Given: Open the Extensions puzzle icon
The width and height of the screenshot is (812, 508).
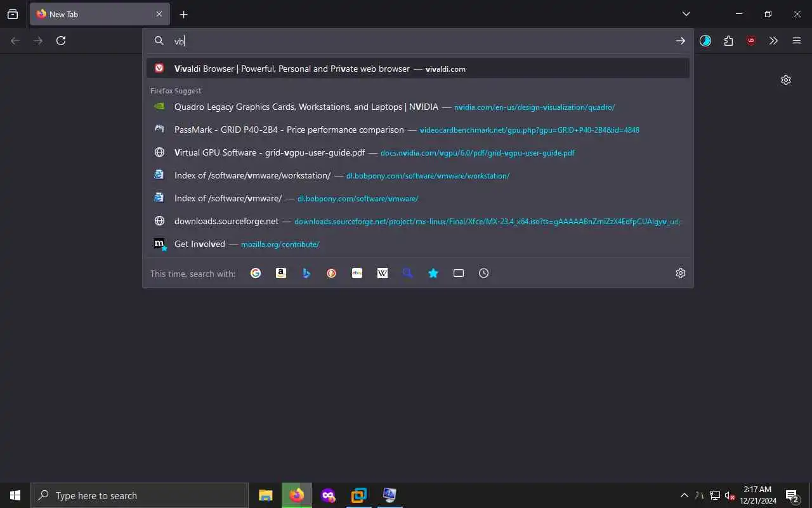Looking at the screenshot, I should (728, 41).
